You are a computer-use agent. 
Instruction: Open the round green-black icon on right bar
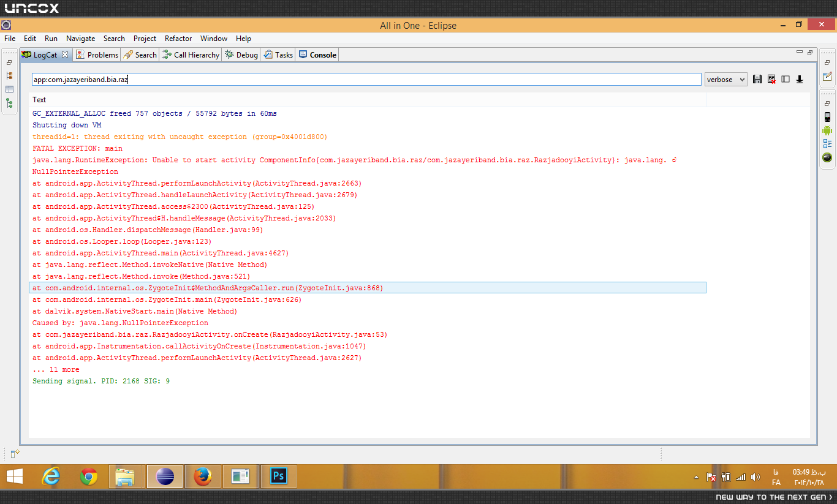[827, 157]
